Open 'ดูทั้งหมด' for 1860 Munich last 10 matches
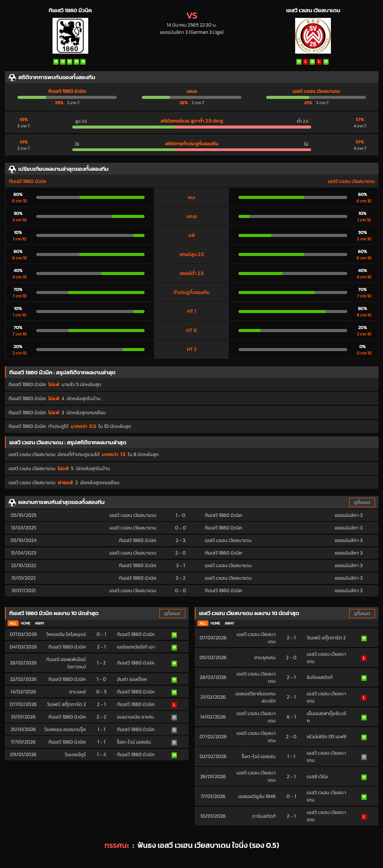 click(x=172, y=614)
